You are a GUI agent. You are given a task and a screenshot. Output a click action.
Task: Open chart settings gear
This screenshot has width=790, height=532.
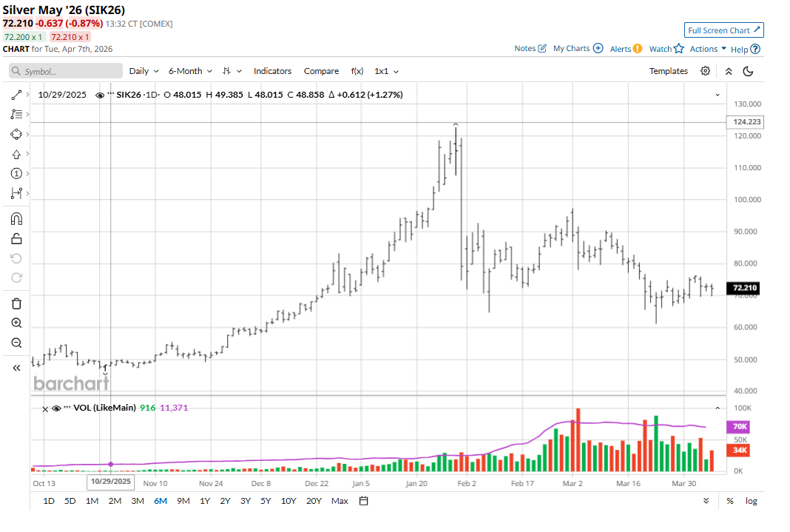click(x=706, y=71)
